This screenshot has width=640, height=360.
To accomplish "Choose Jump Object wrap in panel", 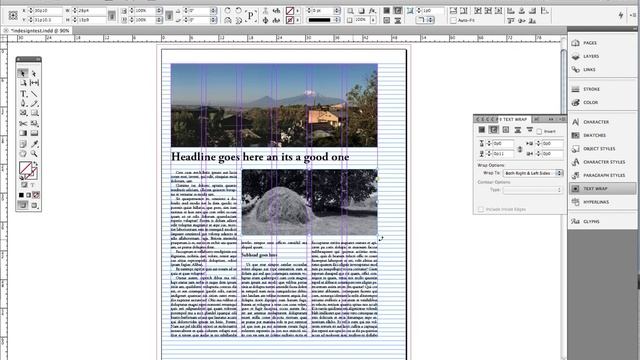I will [x=518, y=130].
